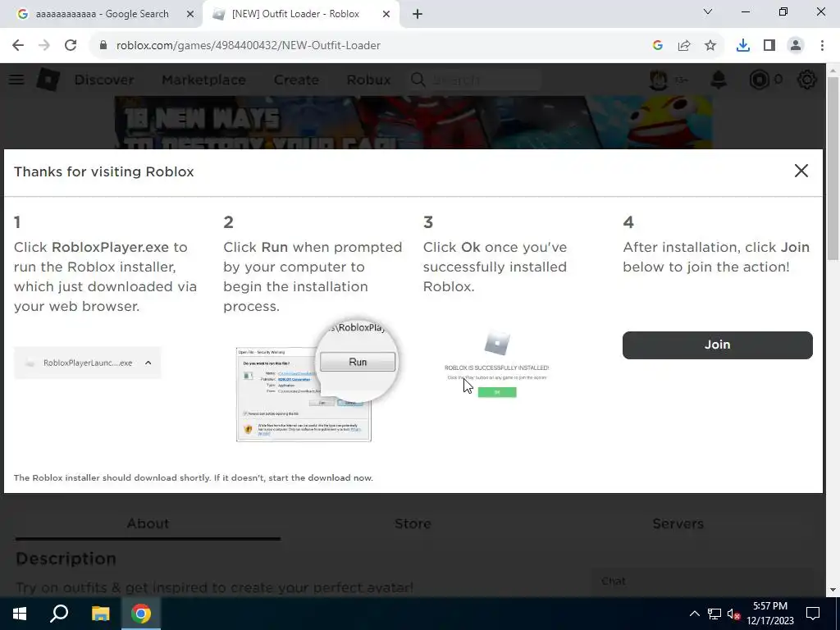Open the Windows notification center

[x=813, y=614]
